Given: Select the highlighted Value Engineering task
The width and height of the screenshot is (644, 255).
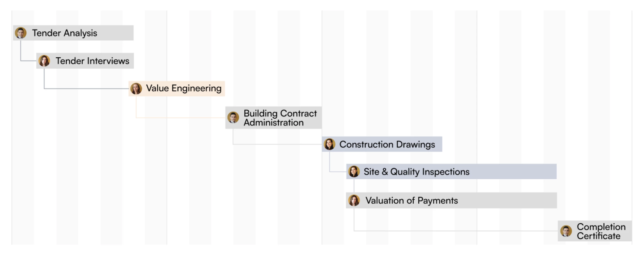Looking at the screenshot, I should tap(177, 89).
